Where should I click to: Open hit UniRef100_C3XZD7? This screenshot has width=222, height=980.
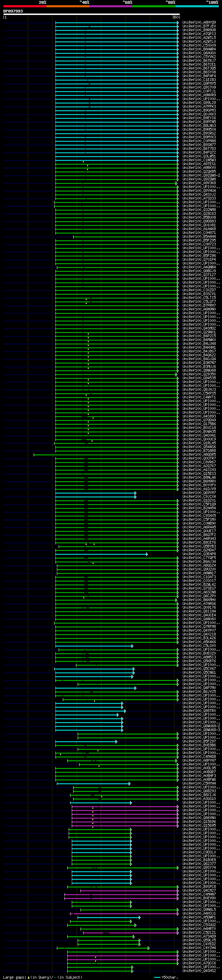[x=199, y=290]
